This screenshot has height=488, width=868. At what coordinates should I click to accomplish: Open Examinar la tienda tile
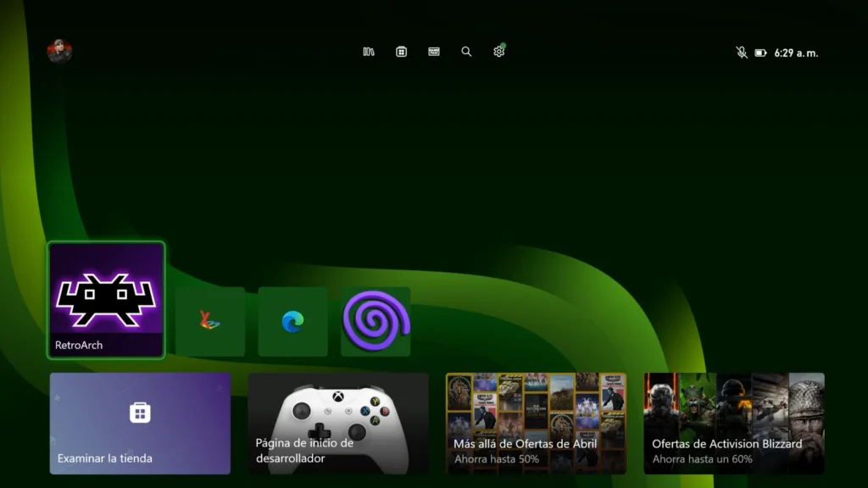point(140,424)
